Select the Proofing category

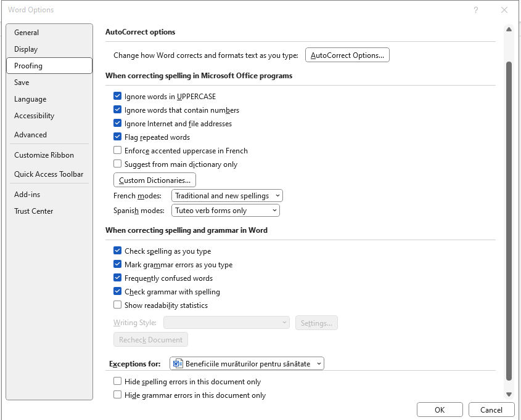(49, 66)
